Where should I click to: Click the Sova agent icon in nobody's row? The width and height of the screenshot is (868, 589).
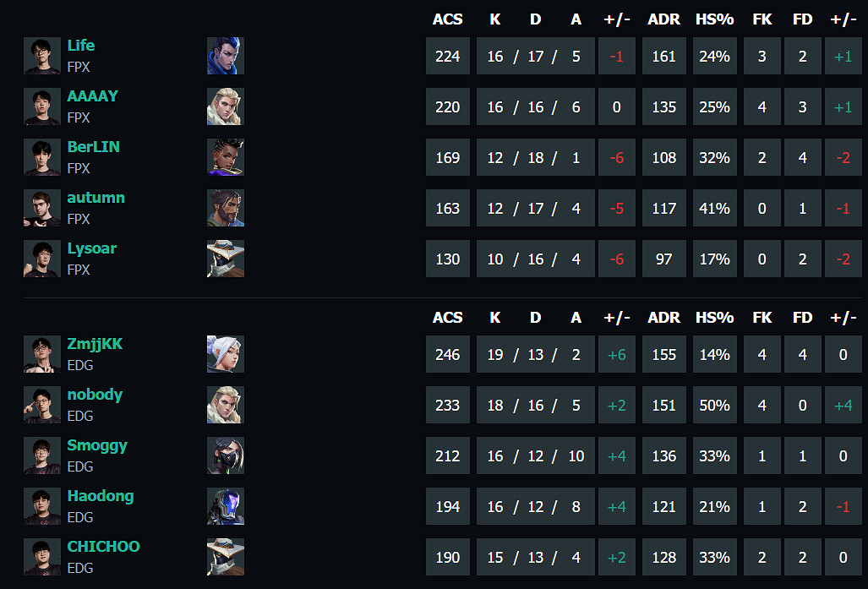tap(225, 405)
